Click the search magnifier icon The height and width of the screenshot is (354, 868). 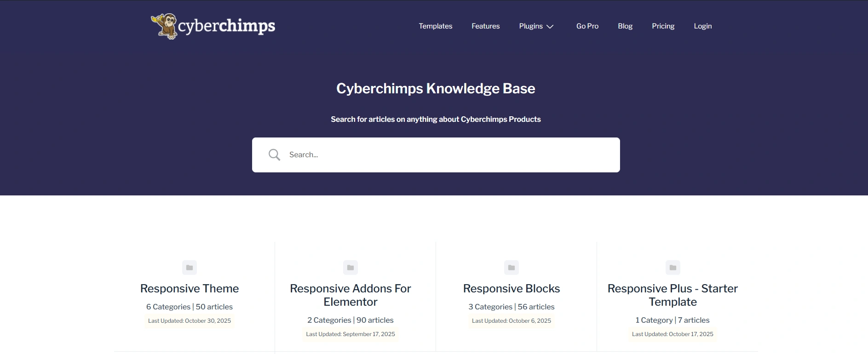click(x=274, y=155)
